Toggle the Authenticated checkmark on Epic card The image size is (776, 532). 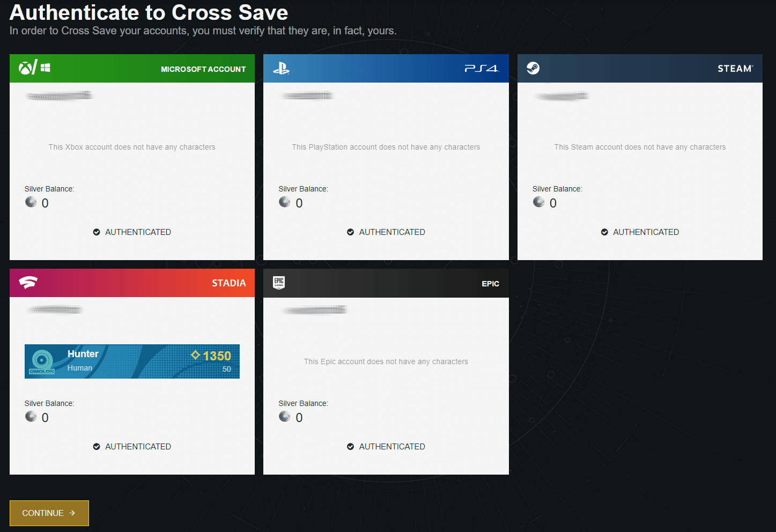point(350,446)
